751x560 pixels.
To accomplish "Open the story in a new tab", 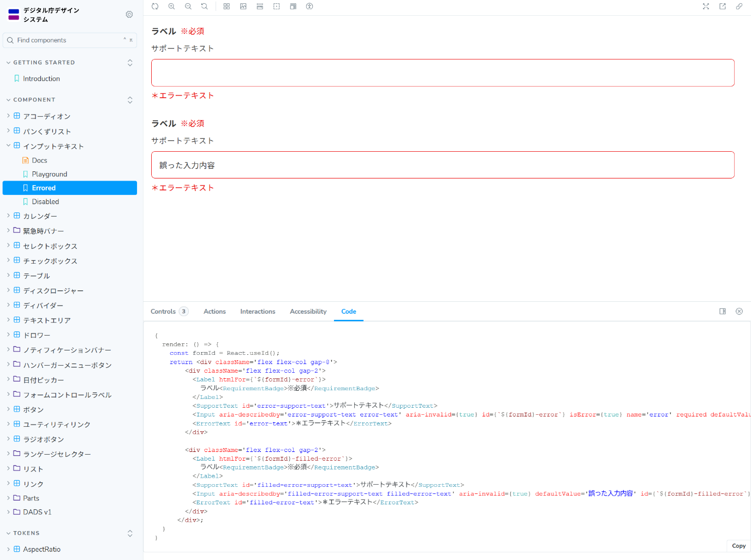I will point(723,7).
